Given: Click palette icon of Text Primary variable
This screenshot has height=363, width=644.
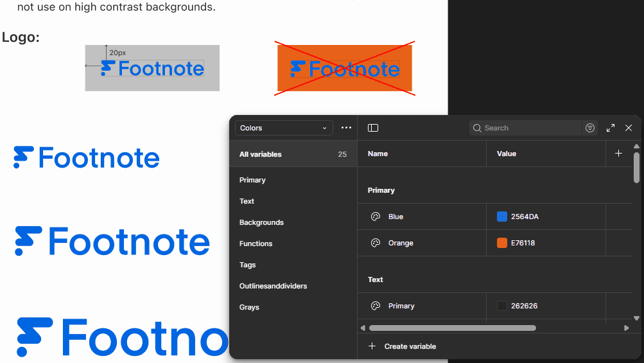Looking at the screenshot, I should [x=376, y=306].
